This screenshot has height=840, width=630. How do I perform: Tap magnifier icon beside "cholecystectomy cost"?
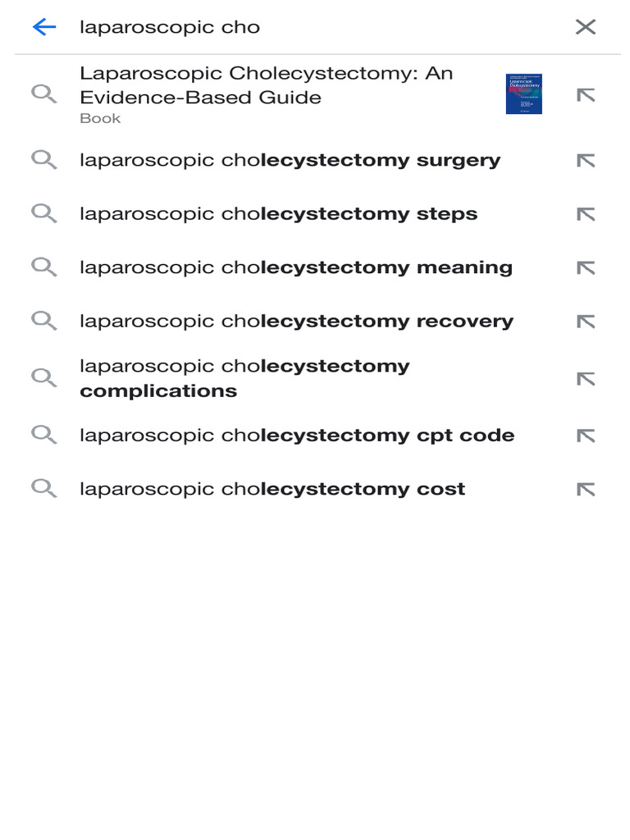[43, 489]
